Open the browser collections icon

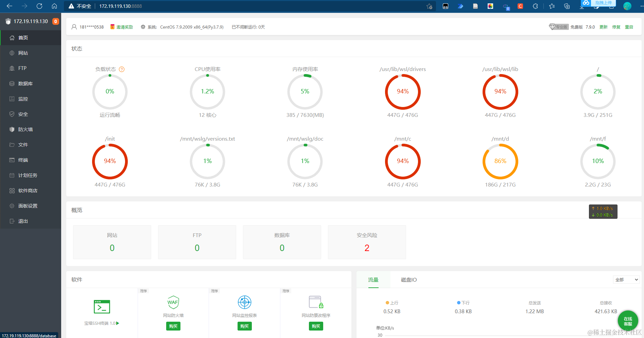point(567,6)
